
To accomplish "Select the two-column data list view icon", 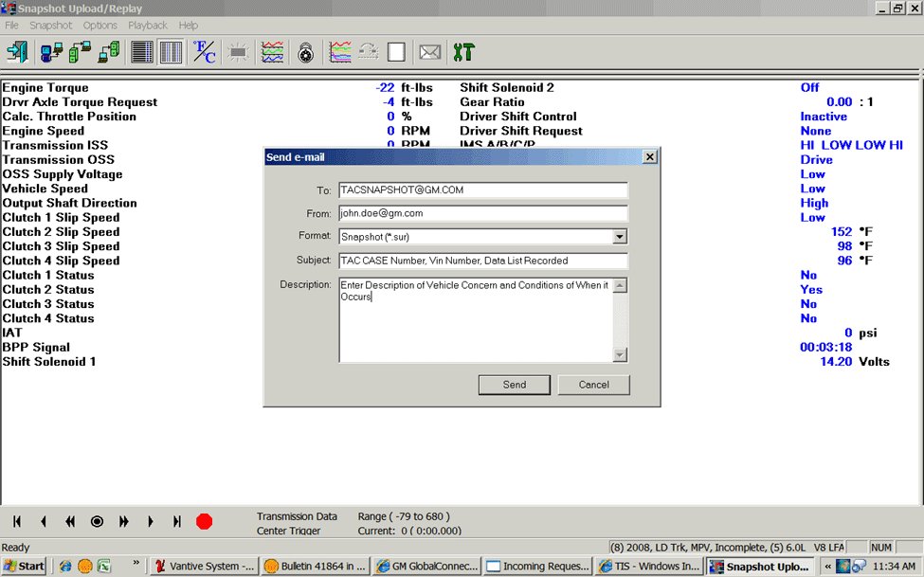I will coord(171,52).
